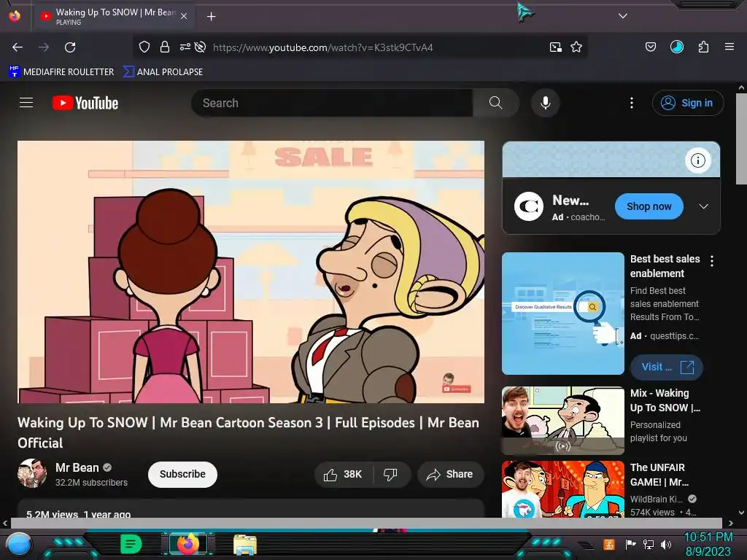Open the Action Center flag tray icon

(x=631, y=544)
